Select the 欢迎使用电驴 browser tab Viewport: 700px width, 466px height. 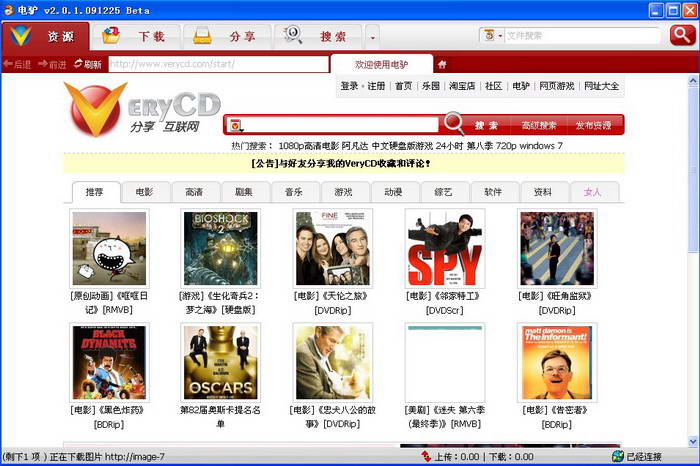click(381, 64)
